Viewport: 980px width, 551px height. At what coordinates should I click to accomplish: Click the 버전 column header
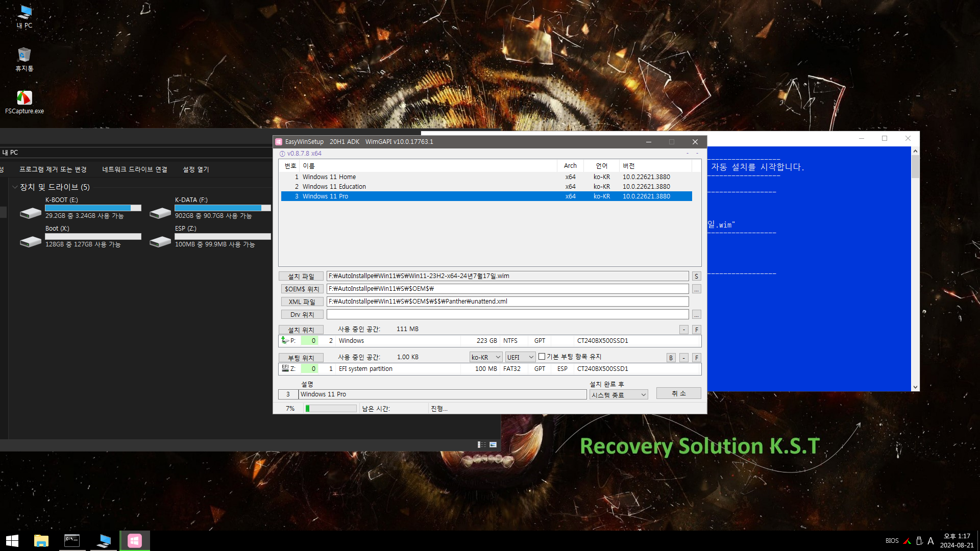(x=655, y=166)
